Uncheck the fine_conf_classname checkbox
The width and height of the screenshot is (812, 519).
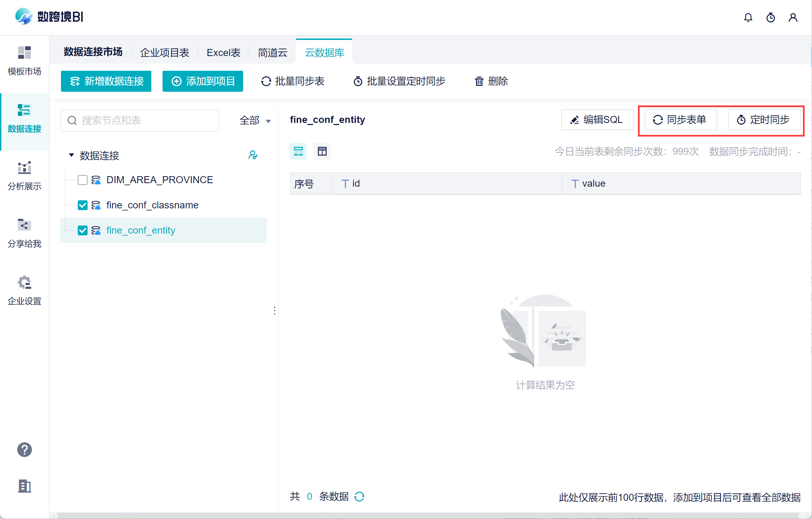(83, 205)
